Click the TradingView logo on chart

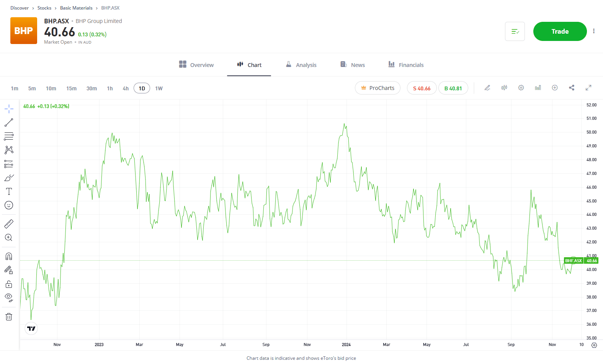(31, 328)
